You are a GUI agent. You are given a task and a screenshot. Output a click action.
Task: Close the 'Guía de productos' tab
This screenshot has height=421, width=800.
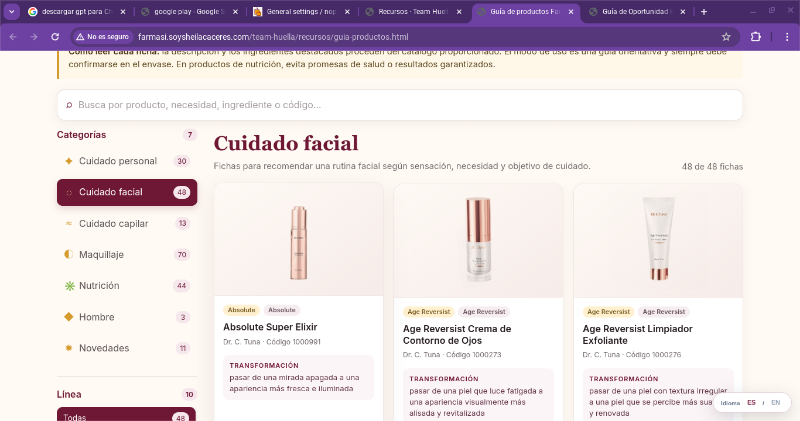click(571, 12)
